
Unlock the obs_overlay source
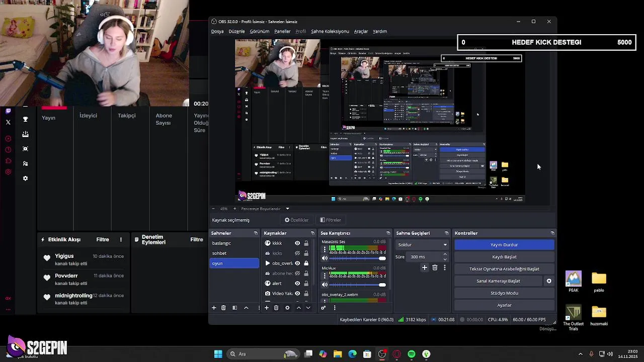coord(306,263)
